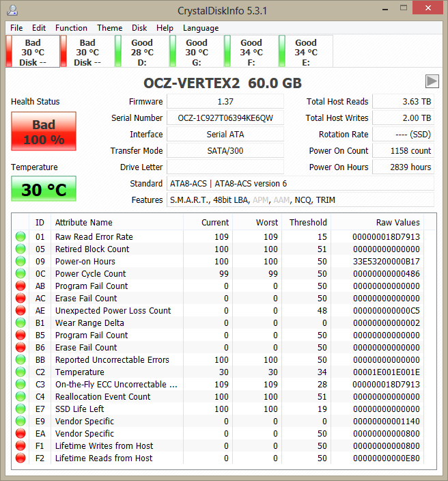The height and width of the screenshot is (481, 448).
Task: Click the Bad 100 % health status button
Action: pos(44,131)
